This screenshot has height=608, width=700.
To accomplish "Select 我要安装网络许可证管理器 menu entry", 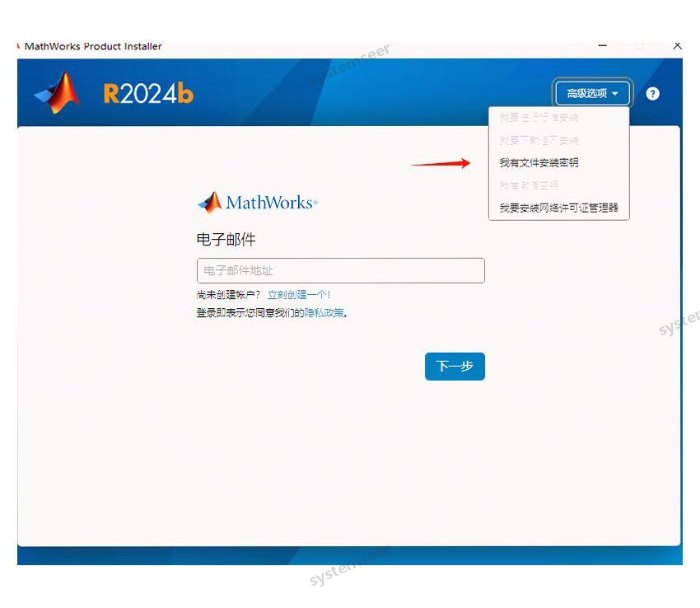I will (x=558, y=208).
